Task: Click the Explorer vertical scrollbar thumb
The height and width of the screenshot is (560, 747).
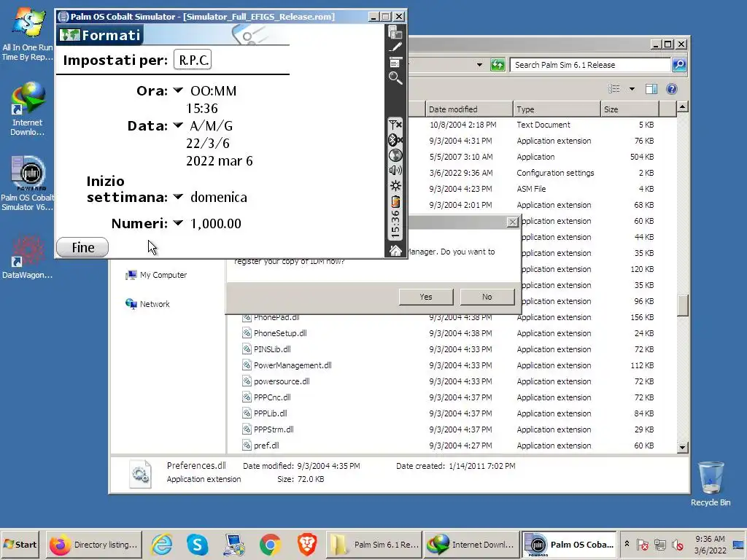Action: (x=682, y=306)
